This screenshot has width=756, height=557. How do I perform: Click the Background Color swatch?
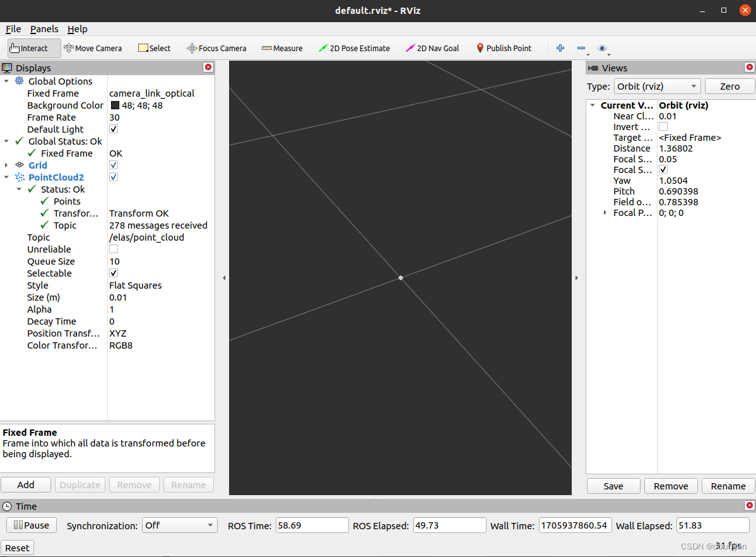115,105
